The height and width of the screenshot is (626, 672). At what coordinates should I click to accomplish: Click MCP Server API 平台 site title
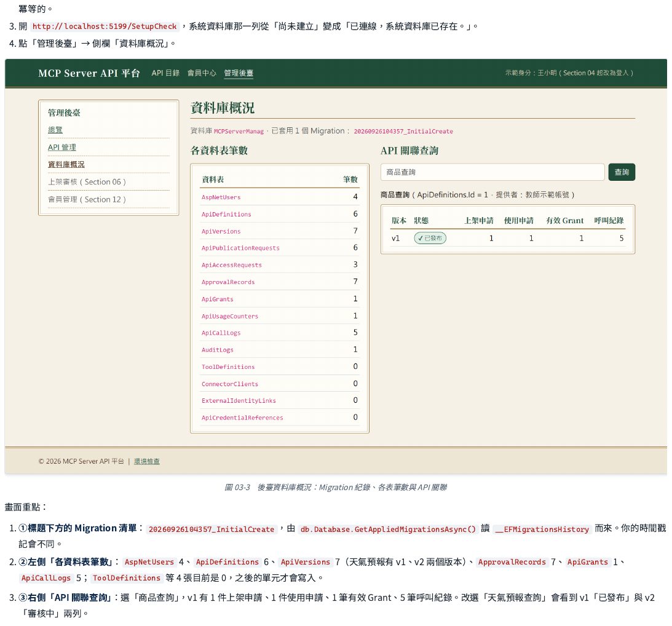(89, 73)
